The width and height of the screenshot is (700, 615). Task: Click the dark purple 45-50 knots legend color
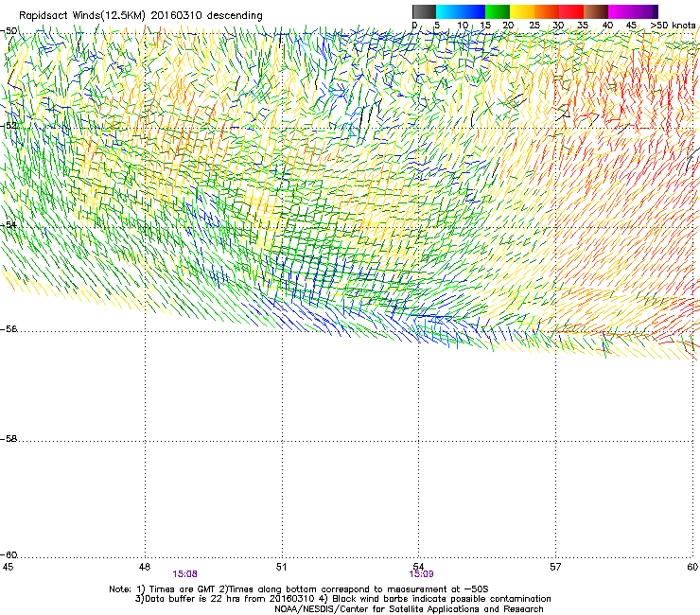645,11
